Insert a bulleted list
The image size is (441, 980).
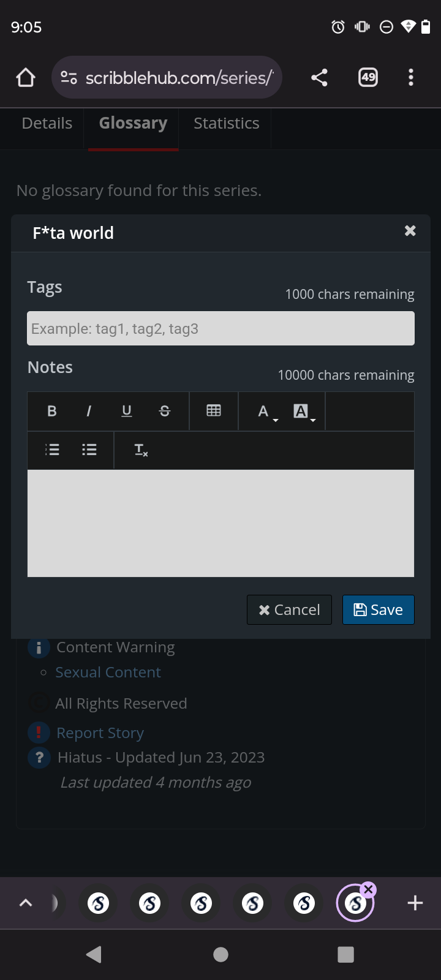tap(89, 450)
